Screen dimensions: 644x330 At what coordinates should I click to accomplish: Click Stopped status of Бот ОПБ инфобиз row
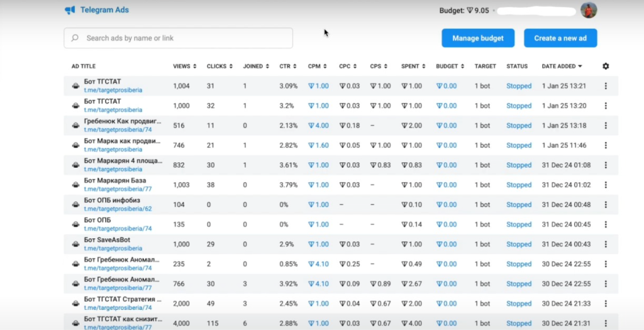tap(519, 204)
